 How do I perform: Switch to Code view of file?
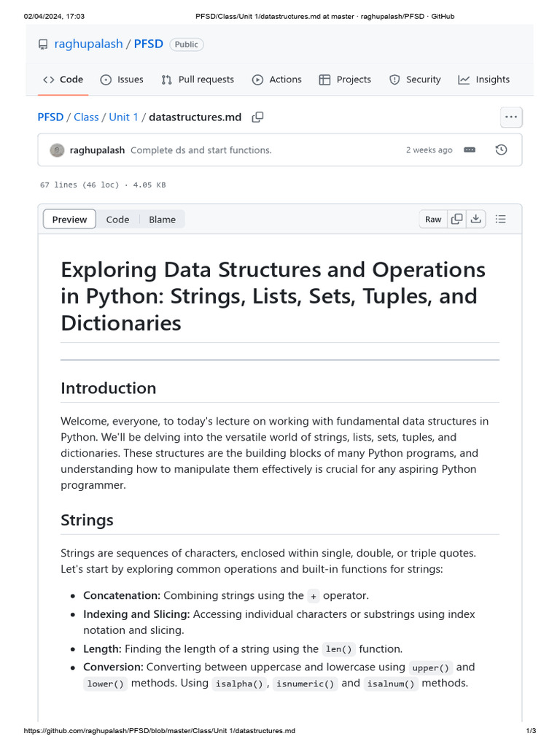pos(117,220)
